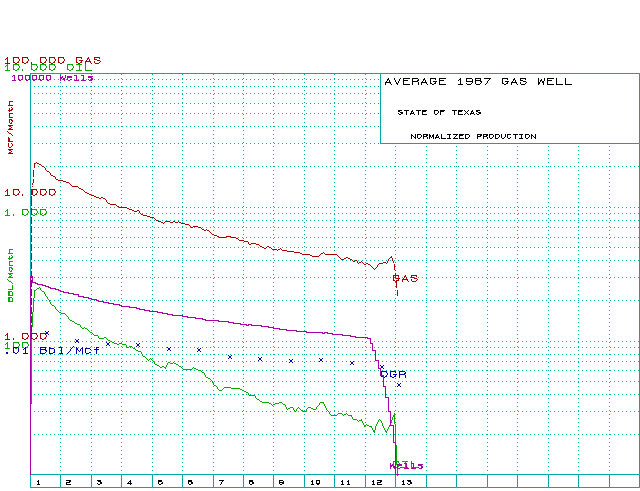Click the red "GAS" label at the curve end
This screenshot has width=640, height=491.
(x=405, y=278)
